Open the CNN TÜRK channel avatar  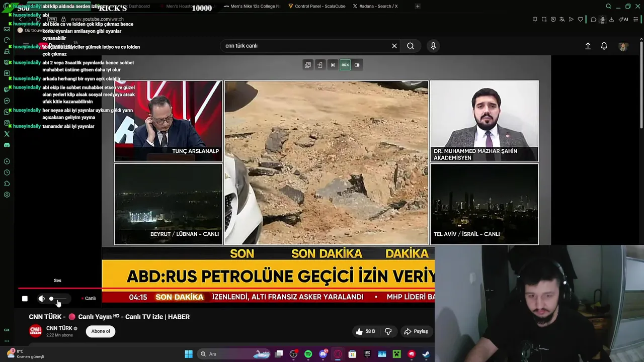click(35, 331)
